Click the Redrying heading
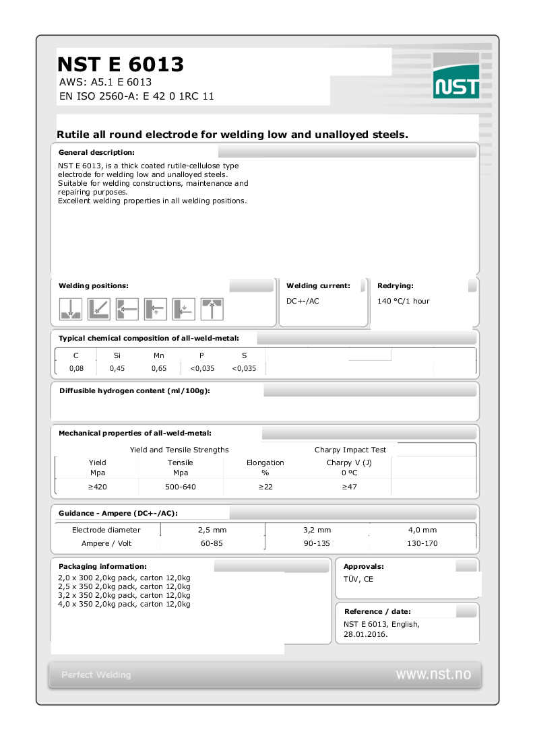Screen dimensions: 535x756 pyautogui.click(x=396, y=286)
